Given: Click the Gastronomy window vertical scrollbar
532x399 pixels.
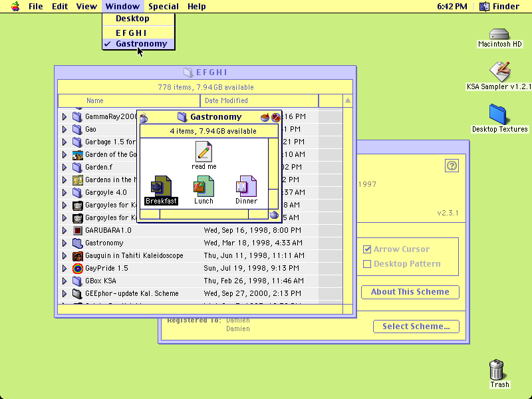Looking at the screenshot, I should click(x=273, y=174).
